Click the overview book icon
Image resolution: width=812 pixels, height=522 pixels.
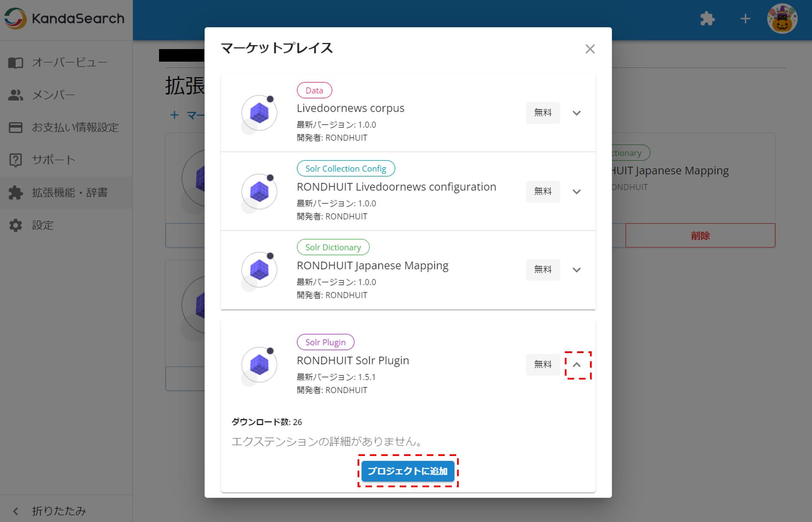pos(16,63)
